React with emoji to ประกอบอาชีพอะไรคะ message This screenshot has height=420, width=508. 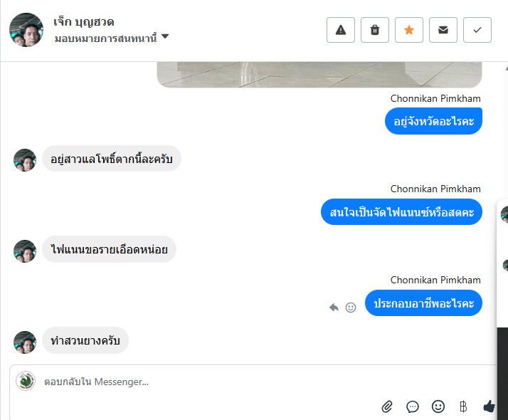[x=350, y=308]
